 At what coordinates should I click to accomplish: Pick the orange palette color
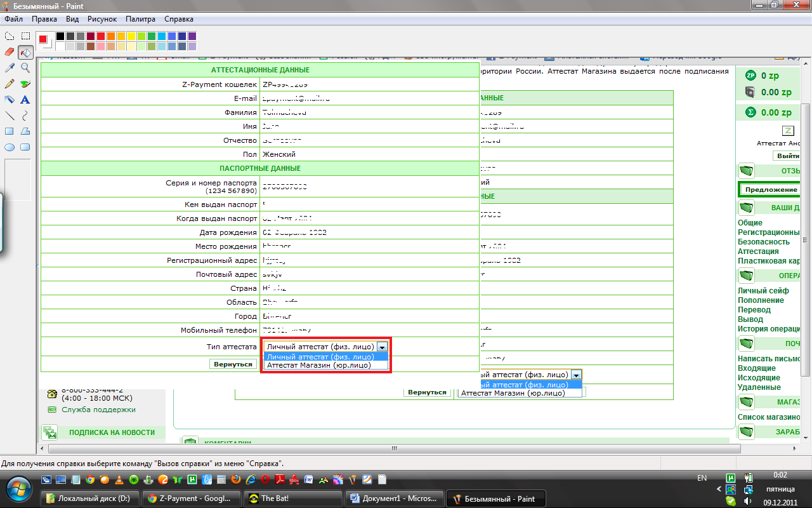click(x=110, y=36)
